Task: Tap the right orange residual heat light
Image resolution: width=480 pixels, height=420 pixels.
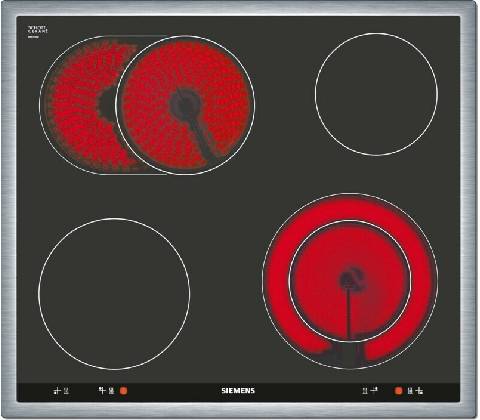Action: [398, 391]
